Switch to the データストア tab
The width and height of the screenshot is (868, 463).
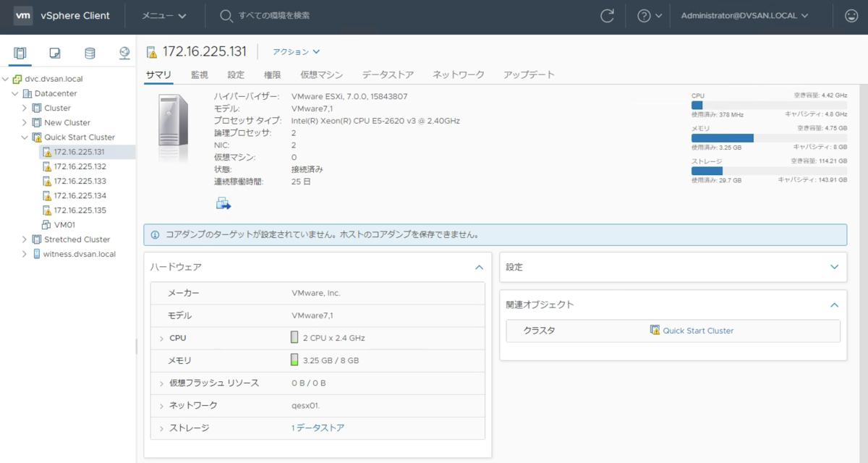[388, 75]
